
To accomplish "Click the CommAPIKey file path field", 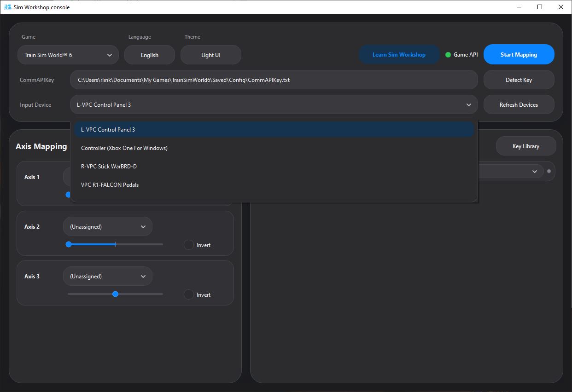I will pyautogui.click(x=274, y=80).
